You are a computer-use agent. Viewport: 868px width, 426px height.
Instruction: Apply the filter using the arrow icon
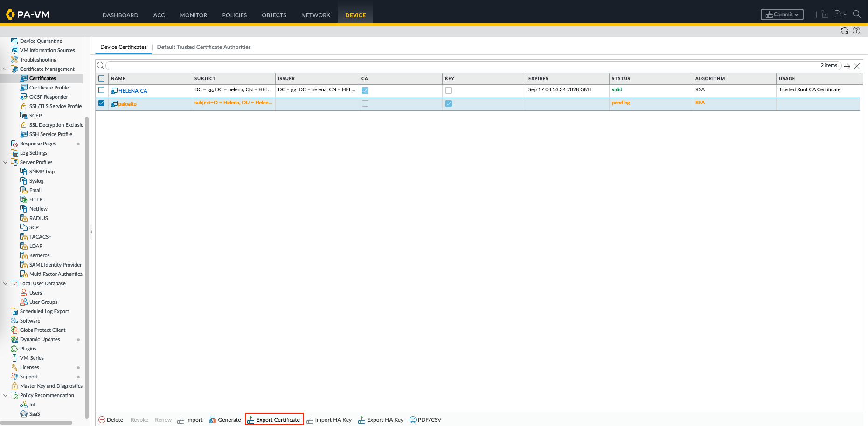coord(847,66)
